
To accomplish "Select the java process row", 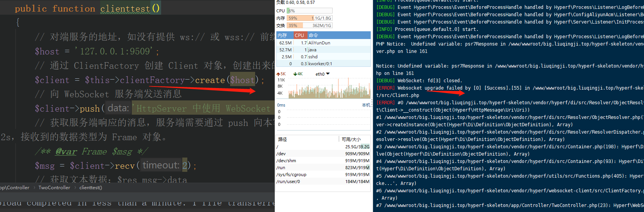I will 324,50.
